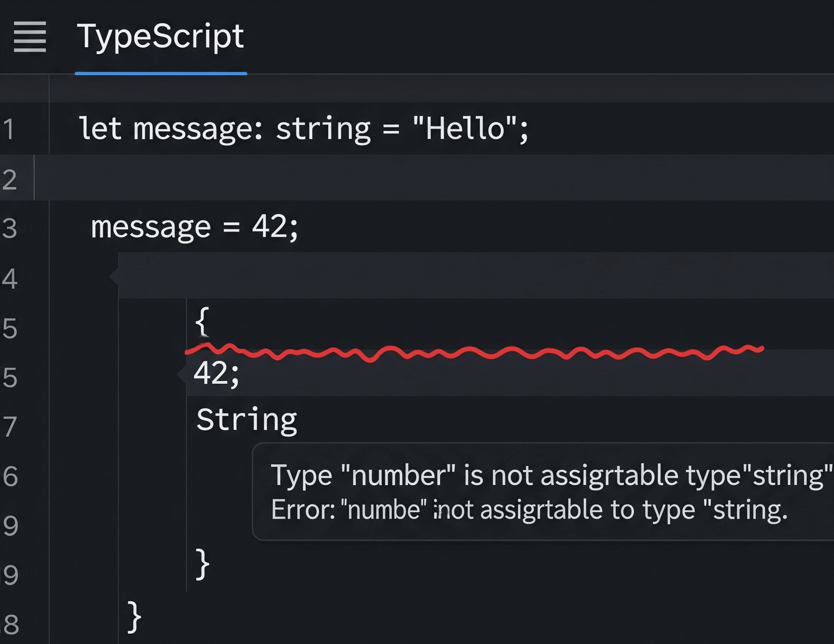Image resolution: width=834 pixels, height=644 pixels.
Task: Select the TypeScript tab
Action: (160, 37)
